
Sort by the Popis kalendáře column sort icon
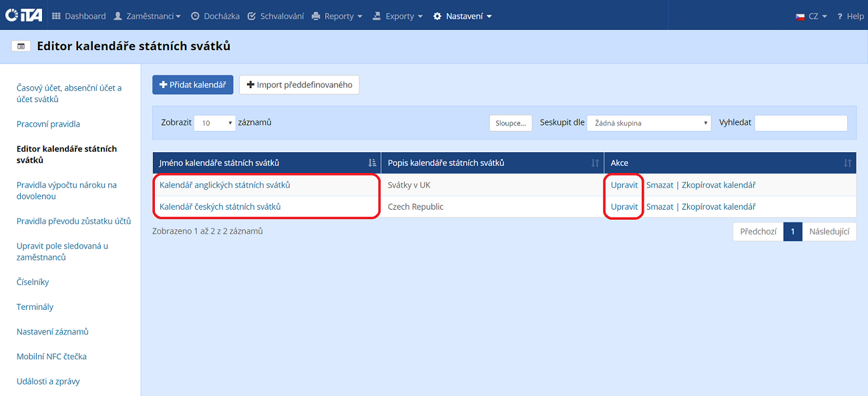point(595,163)
